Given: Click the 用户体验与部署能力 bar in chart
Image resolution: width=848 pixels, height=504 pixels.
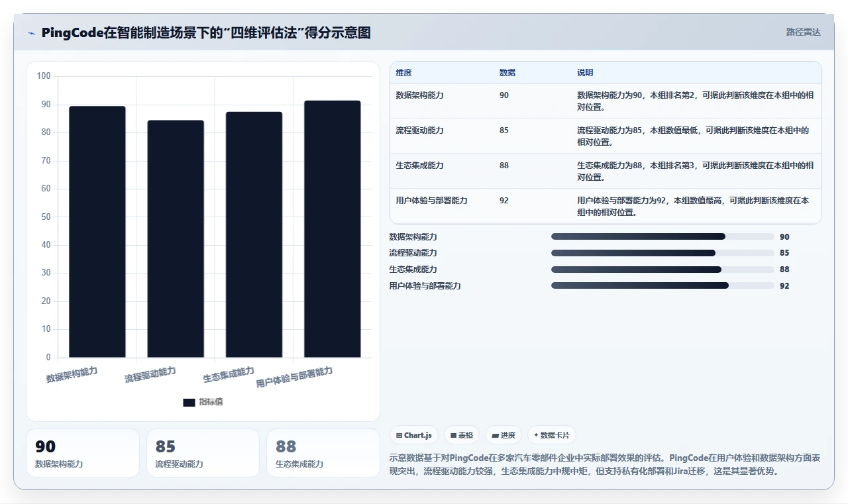Looking at the screenshot, I should pos(333,229).
